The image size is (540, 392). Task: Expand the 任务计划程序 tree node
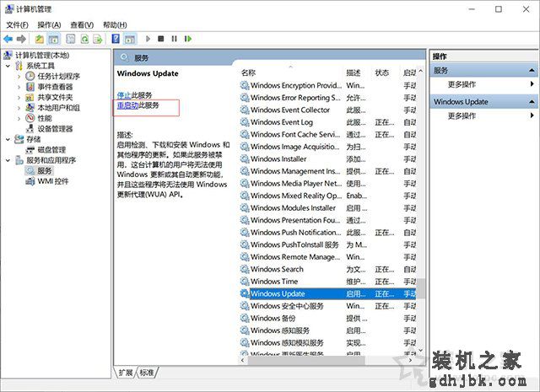click(x=19, y=76)
